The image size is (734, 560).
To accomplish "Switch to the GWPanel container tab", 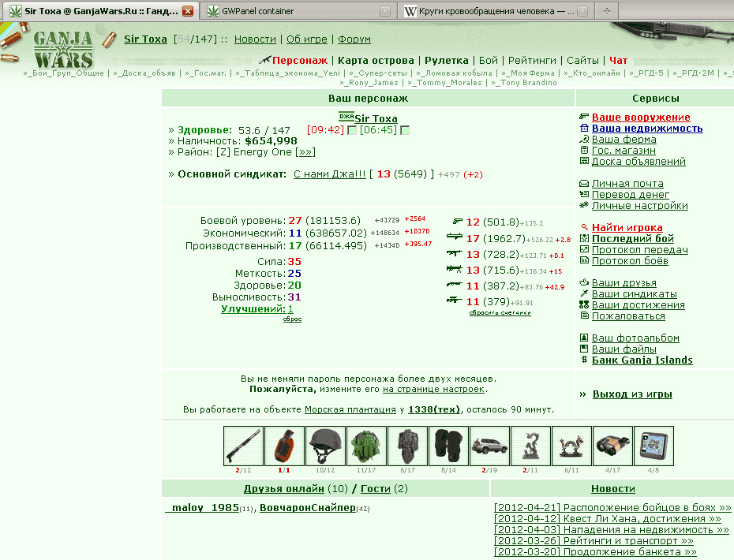I will pyautogui.click(x=298, y=11).
